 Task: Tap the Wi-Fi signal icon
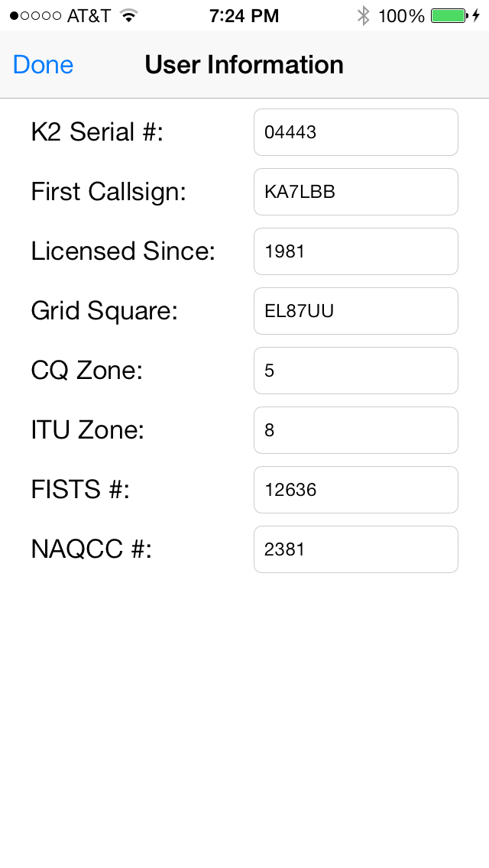(128, 15)
